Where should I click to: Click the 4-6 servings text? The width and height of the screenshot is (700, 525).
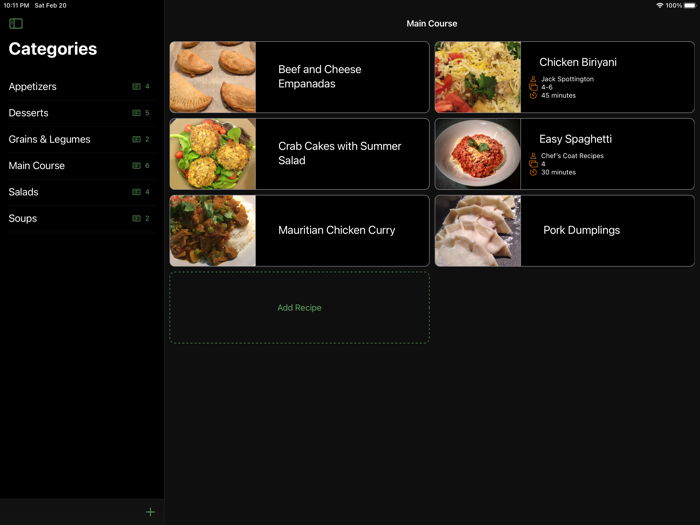pyautogui.click(x=547, y=87)
